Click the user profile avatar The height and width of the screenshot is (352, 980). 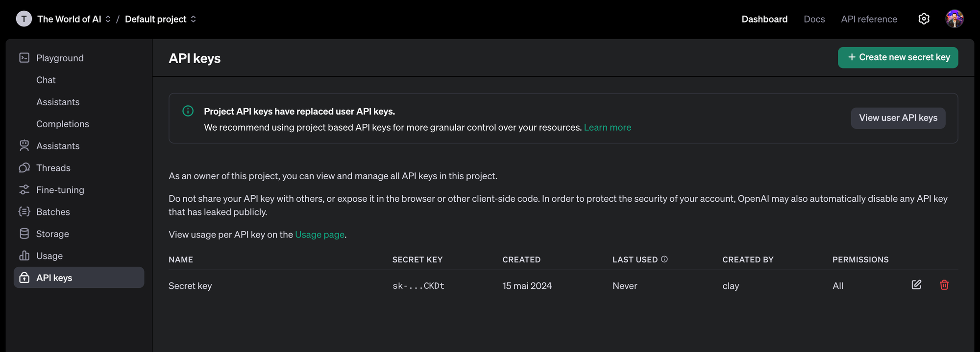point(954,19)
